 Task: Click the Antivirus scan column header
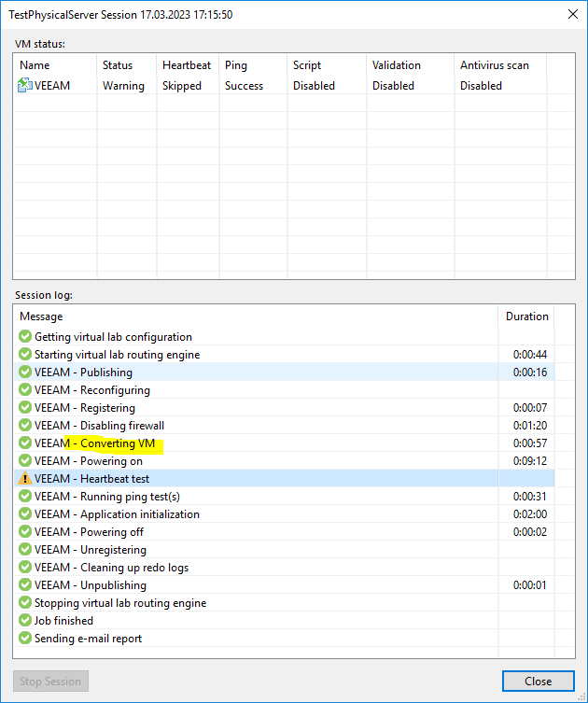[x=500, y=65]
